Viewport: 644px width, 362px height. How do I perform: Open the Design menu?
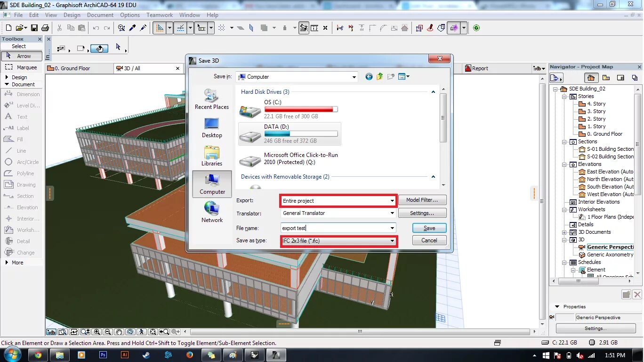[x=72, y=15]
